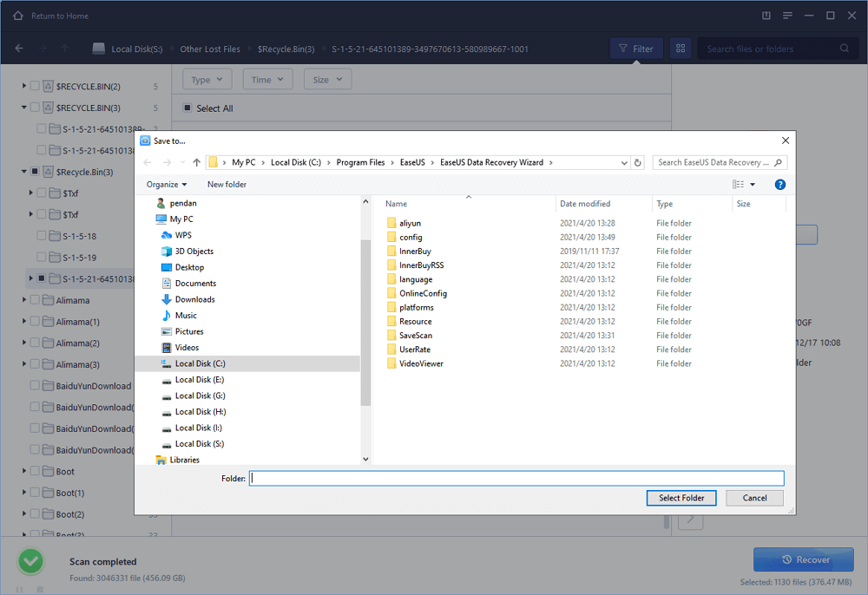868x595 pixels.
Task: Select Local Disk (E:) in the navigation pane
Action: 200,379
